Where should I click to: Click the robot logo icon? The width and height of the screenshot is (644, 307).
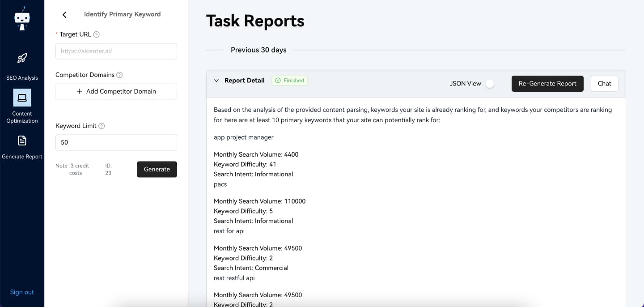click(x=22, y=18)
